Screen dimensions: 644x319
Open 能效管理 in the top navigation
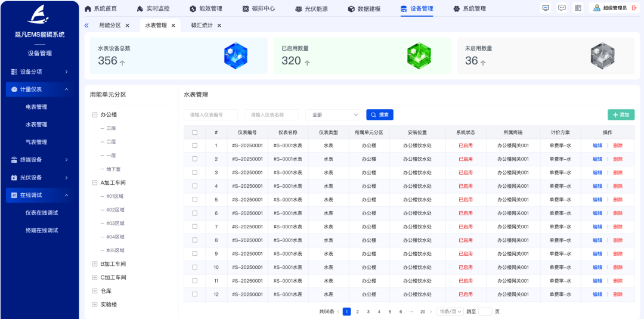pyautogui.click(x=206, y=8)
